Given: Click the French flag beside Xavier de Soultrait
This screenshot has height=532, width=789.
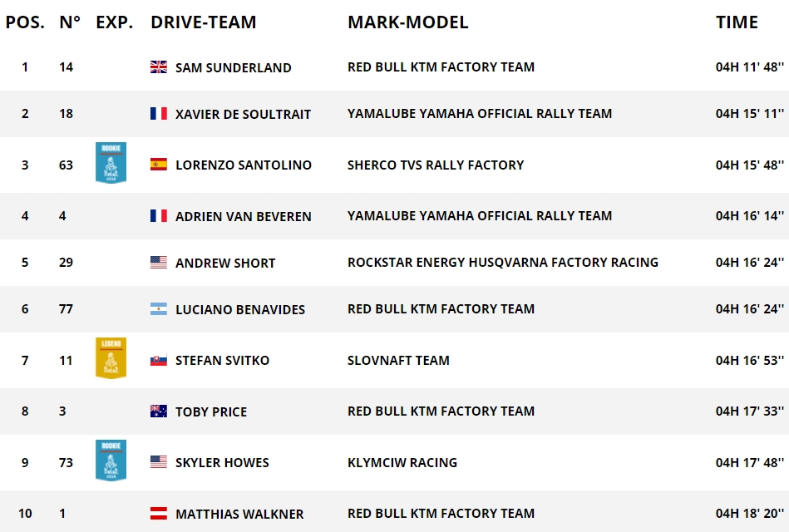Looking at the screenshot, I should pos(158,114).
